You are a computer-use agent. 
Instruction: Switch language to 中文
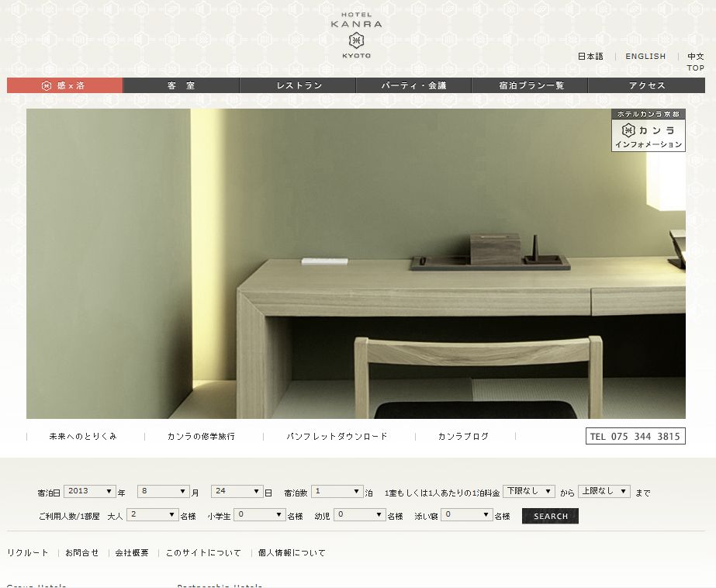[x=696, y=56]
